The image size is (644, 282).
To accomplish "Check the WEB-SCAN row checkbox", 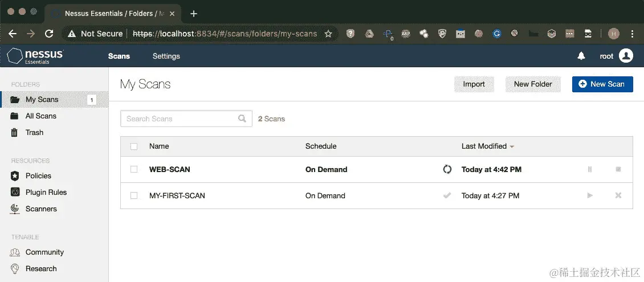I will (134, 169).
